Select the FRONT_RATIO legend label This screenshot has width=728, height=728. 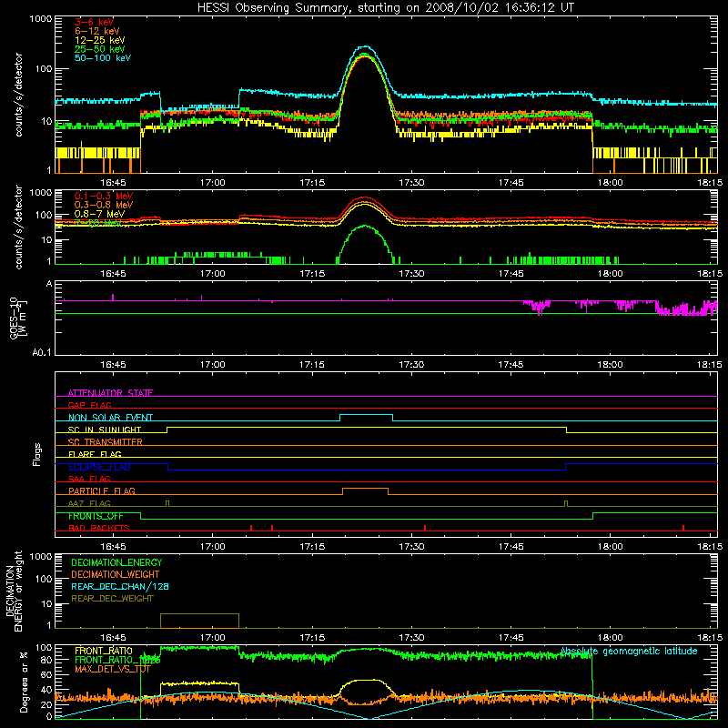[104, 651]
